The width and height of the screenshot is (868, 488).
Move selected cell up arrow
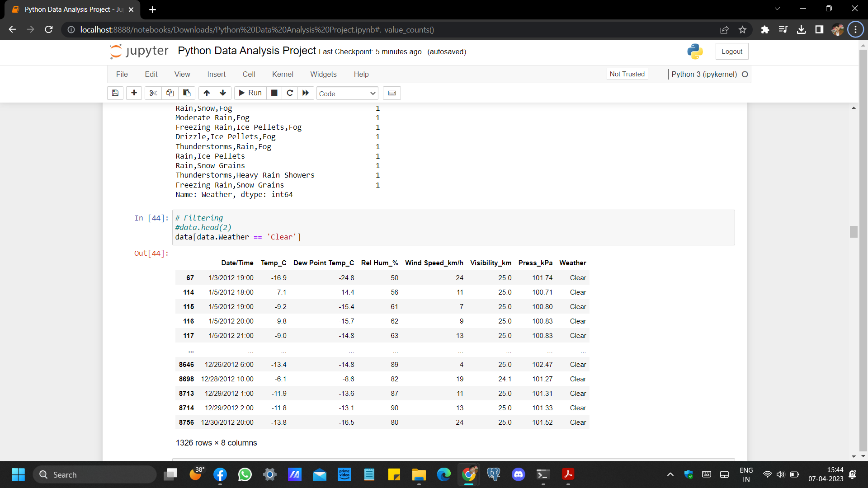[207, 93]
